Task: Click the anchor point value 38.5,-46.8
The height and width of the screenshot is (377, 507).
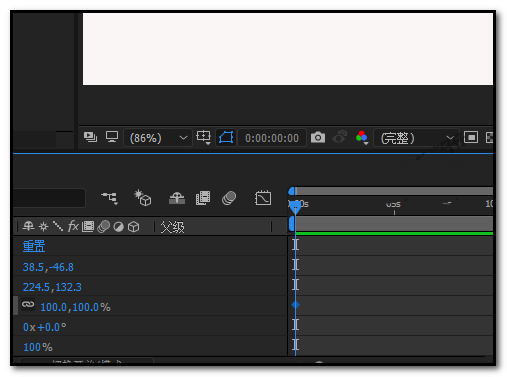Action: tap(48, 267)
